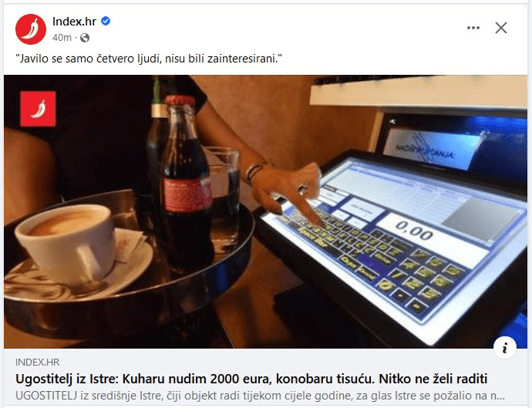Open the link info "i" icon
Screen dimensions: 532x408
click(x=505, y=348)
